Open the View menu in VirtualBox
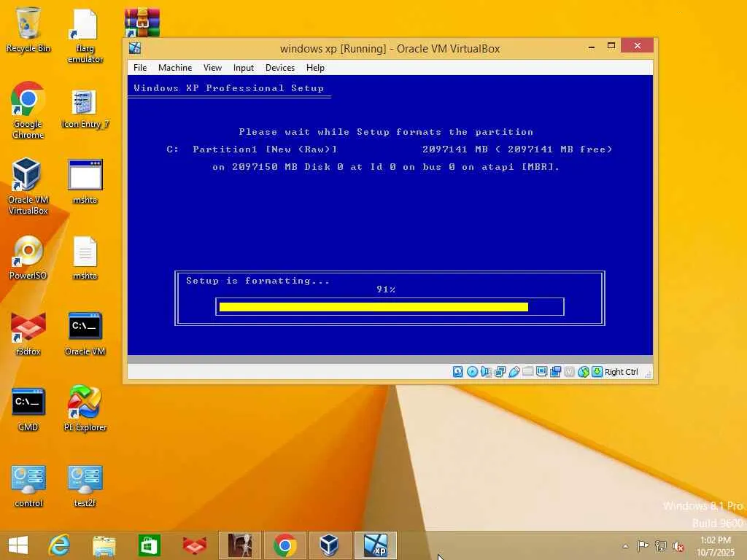 point(212,68)
